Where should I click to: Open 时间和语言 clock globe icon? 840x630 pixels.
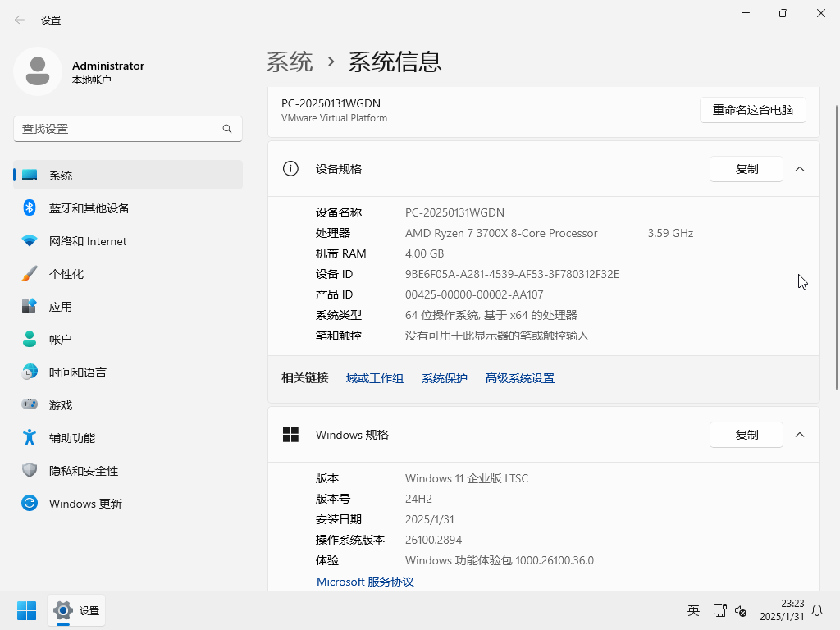(x=30, y=372)
